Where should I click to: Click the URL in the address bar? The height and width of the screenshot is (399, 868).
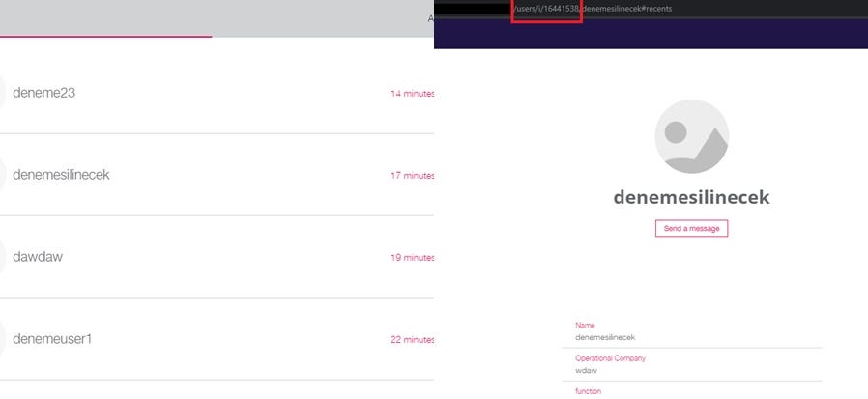coord(593,9)
